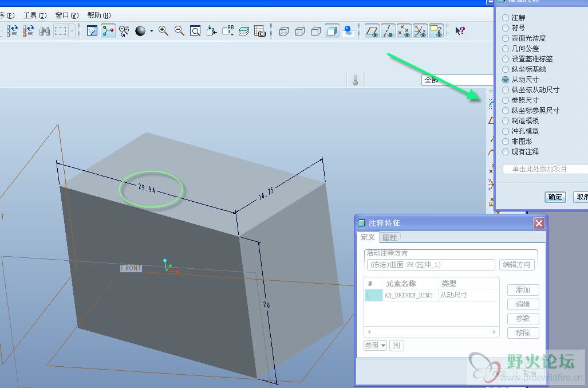Open the 窗口 menu
This screenshot has height=388, width=588.
(x=67, y=15)
